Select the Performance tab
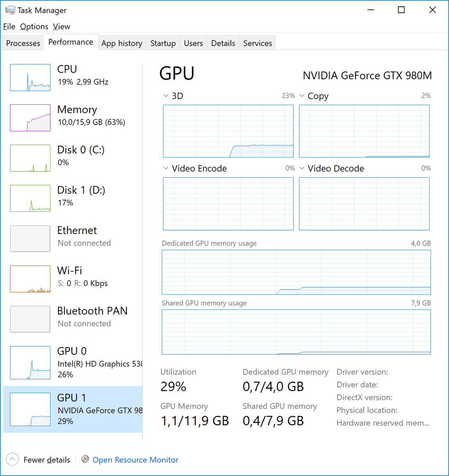This screenshot has width=449, height=476. pos(71,42)
